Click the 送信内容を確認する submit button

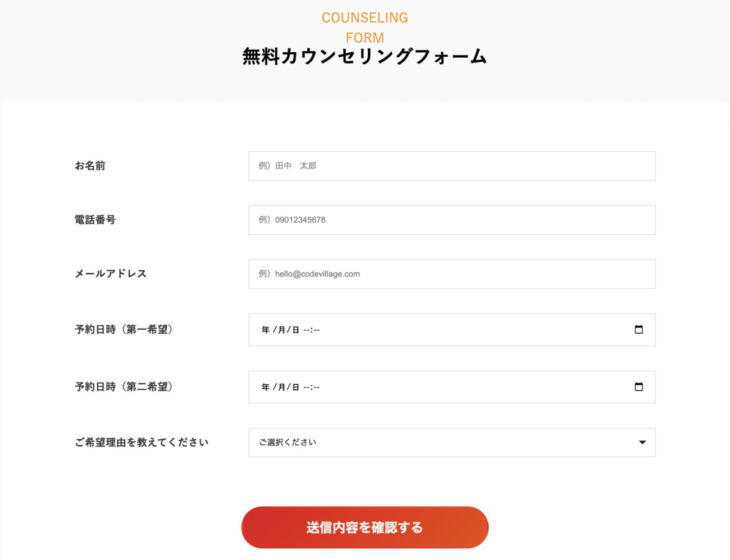pos(365,527)
